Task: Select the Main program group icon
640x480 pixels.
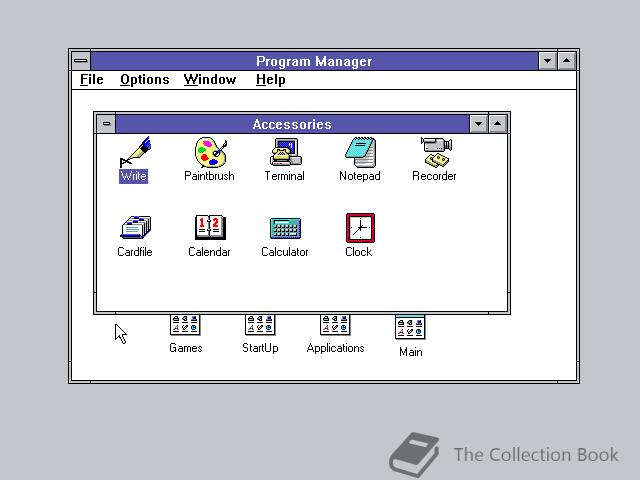Action: pos(410,327)
